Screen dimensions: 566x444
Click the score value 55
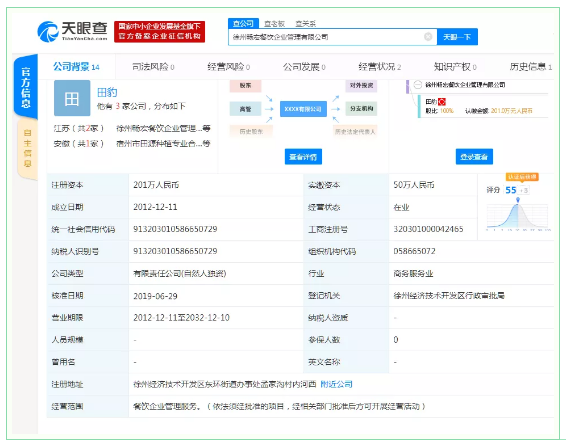(x=511, y=190)
